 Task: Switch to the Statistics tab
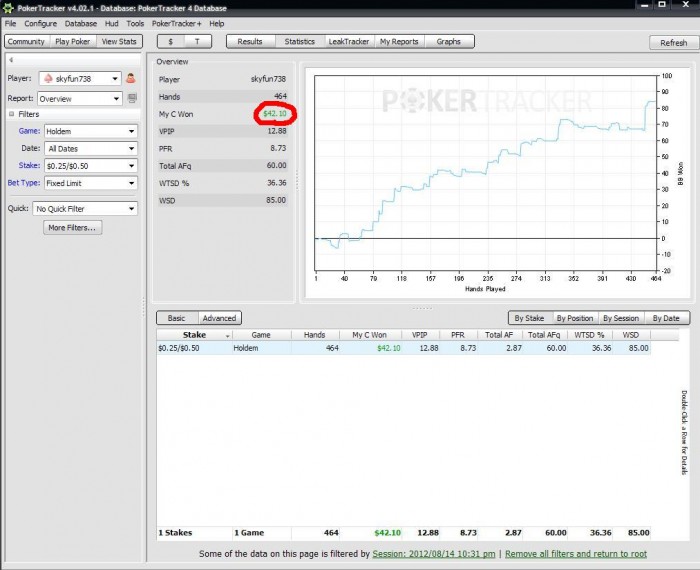[x=300, y=42]
